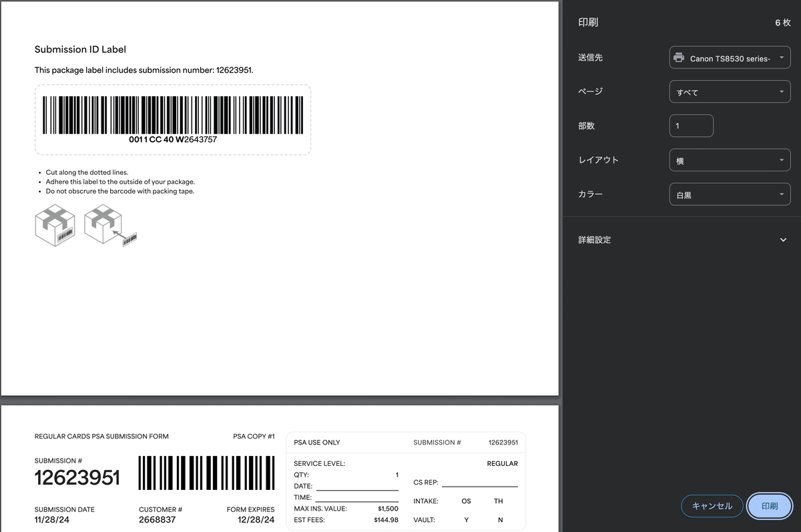Image resolution: width=801 pixels, height=532 pixels.
Task: Click the 詳細設定 label text
Action: click(x=594, y=240)
